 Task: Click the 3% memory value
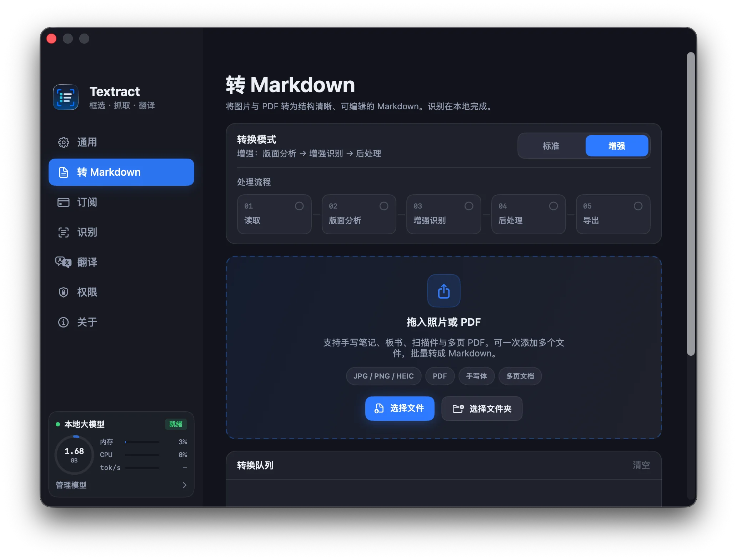coord(183,442)
